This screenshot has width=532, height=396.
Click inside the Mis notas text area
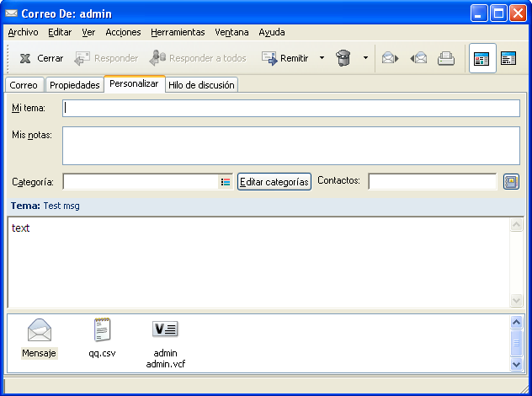291,146
